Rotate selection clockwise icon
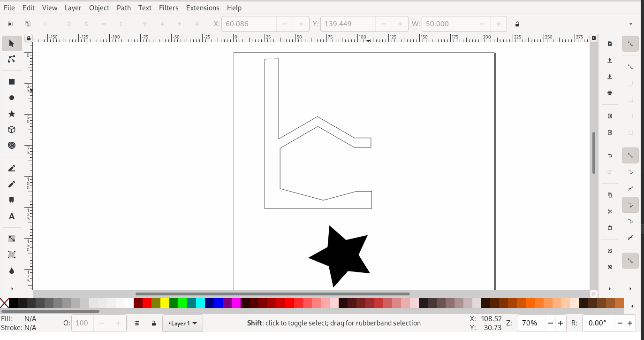The image size is (644, 340). click(x=86, y=24)
